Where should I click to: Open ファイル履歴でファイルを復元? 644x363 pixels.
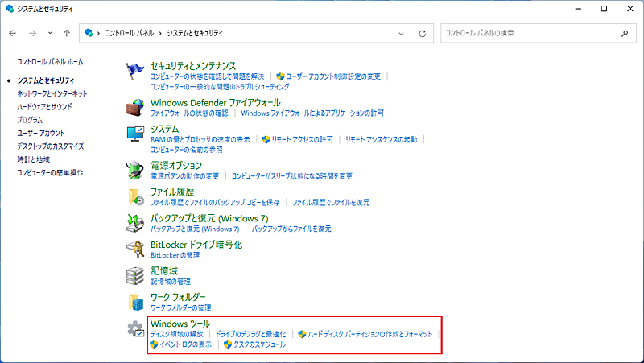point(331,202)
